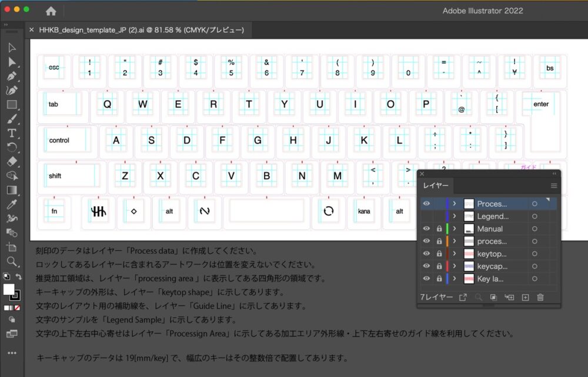Pick the Eraser tool

[x=12, y=161]
